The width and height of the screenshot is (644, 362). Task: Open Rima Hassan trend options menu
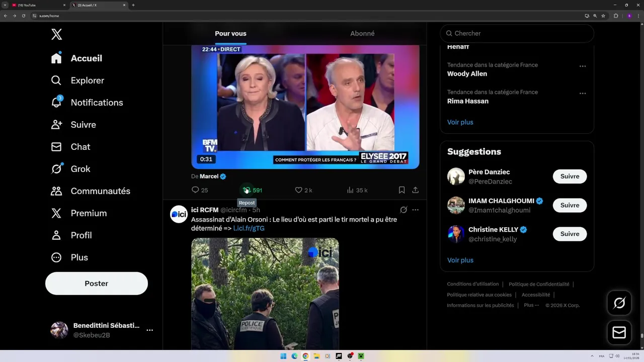click(x=583, y=94)
